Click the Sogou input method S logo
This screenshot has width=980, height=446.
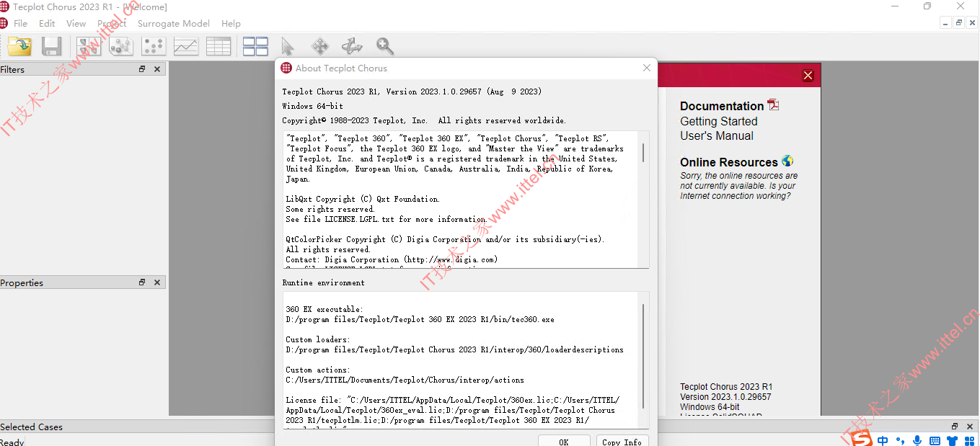pyautogui.click(x=860, y=439)
